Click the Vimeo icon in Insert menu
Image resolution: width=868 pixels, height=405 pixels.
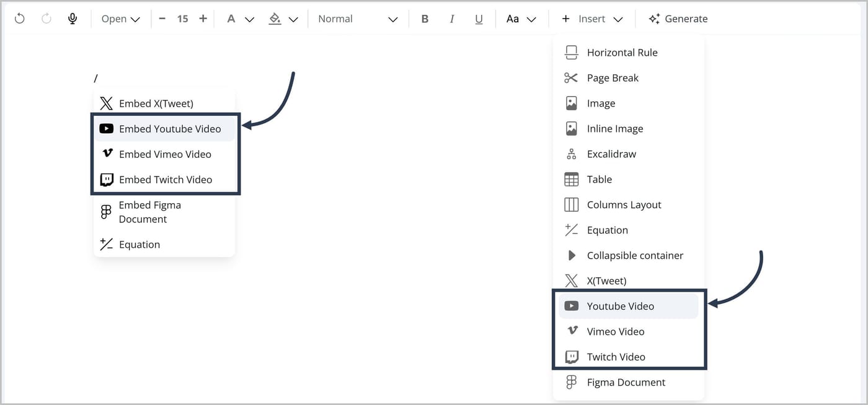[x=572, y=331]
